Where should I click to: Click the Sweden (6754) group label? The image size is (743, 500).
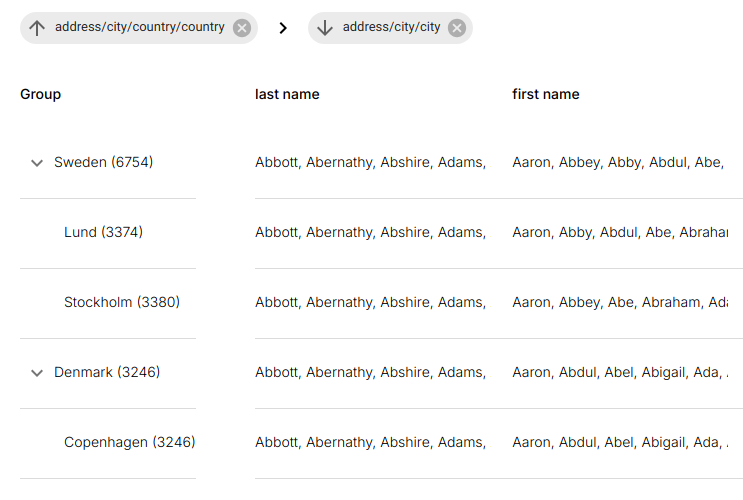click(103, 162)
